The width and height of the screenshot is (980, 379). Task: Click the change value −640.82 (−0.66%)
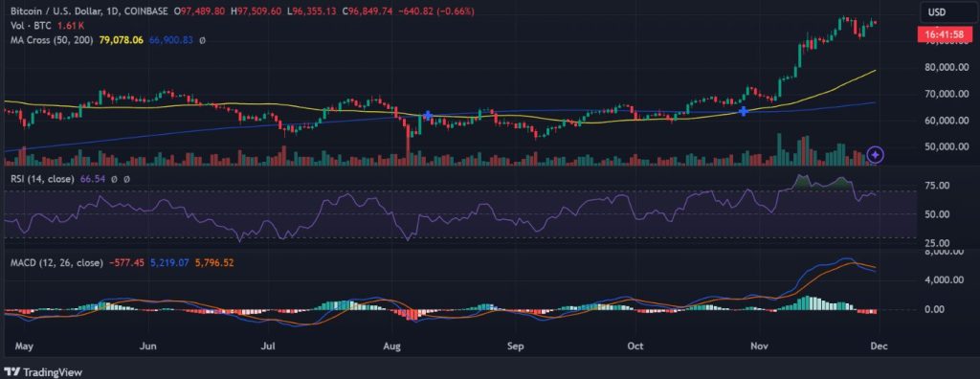436,11
